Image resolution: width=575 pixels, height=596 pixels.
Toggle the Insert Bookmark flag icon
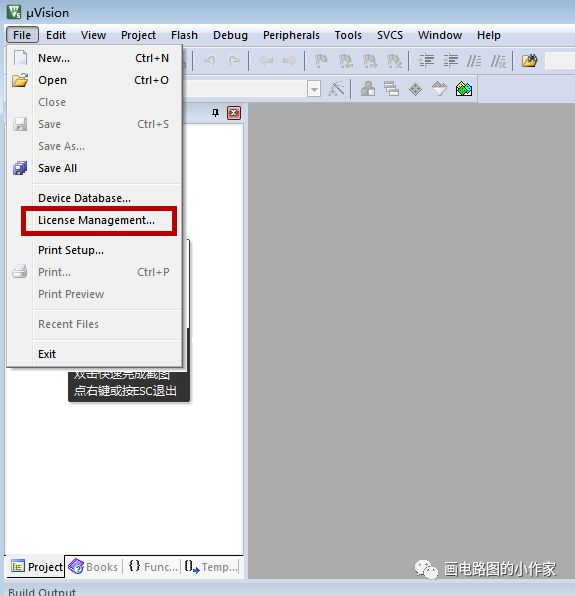(322, 60)
